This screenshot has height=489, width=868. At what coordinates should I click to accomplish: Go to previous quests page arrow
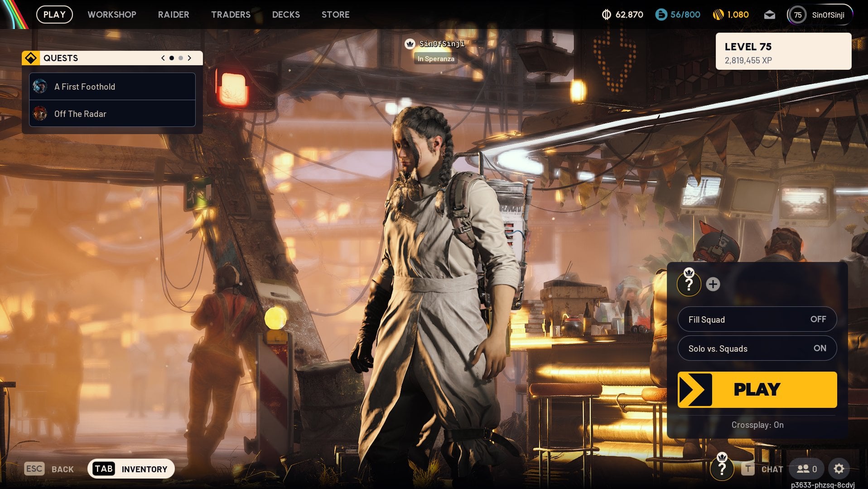tap(163, 58)
